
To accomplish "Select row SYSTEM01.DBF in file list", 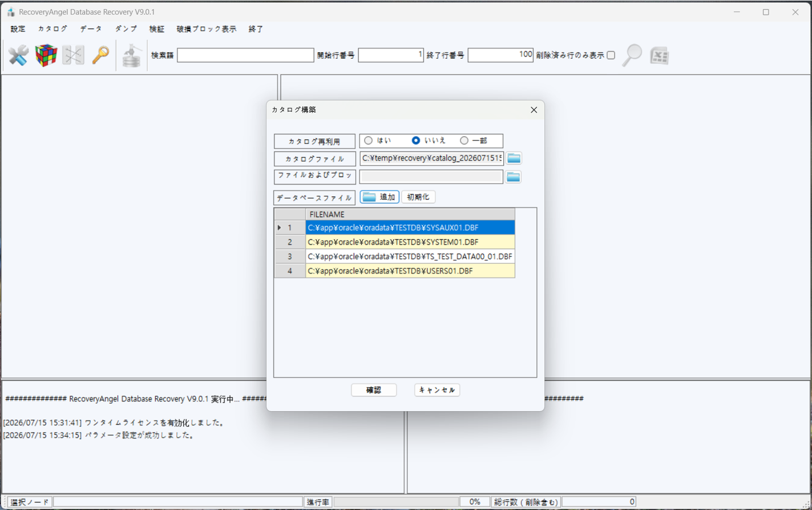I will 410,242.
